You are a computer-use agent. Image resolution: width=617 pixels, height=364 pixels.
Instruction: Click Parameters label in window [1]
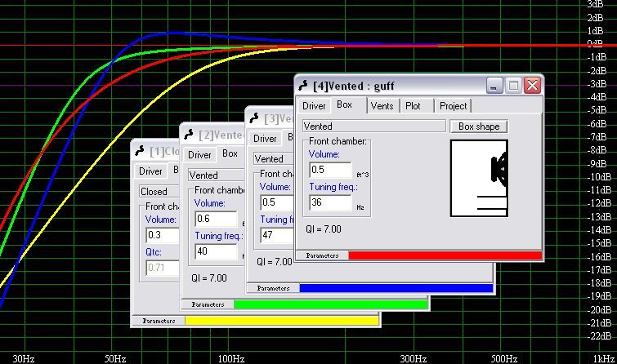(x=159, y=321)
